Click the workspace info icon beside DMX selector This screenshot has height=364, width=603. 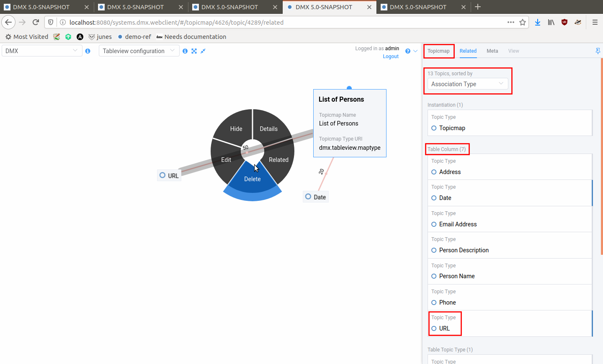click(88, 51)
